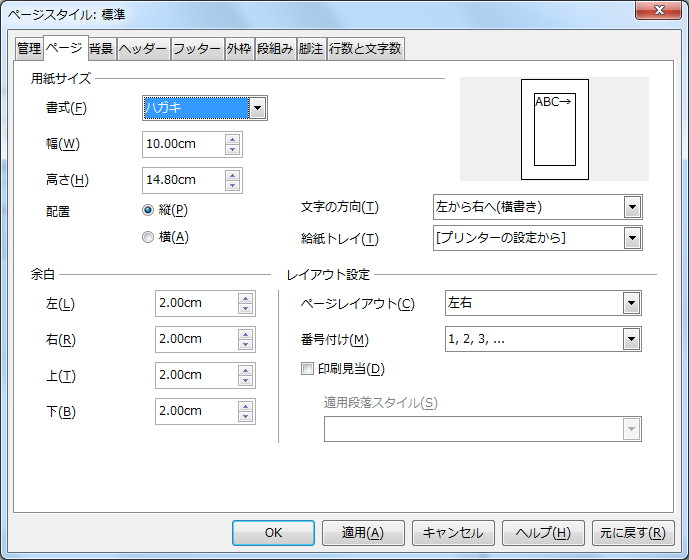Increase the 右 right margin

pos(246,335)
